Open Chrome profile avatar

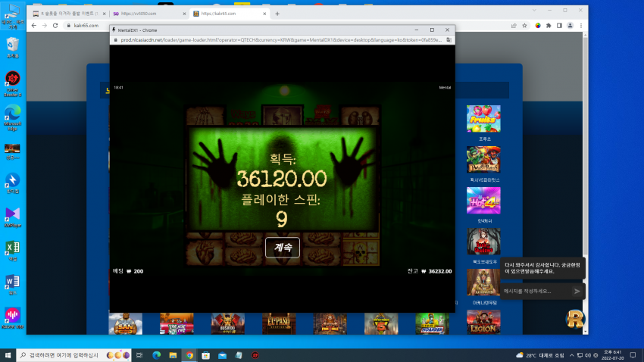click(570, 26)
